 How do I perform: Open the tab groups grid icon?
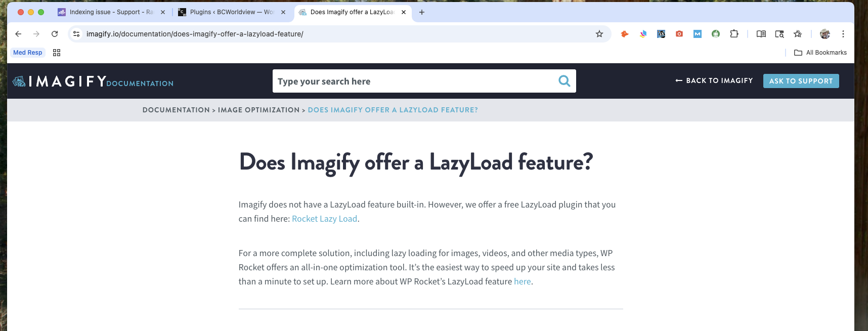click(x=57, y=53)
